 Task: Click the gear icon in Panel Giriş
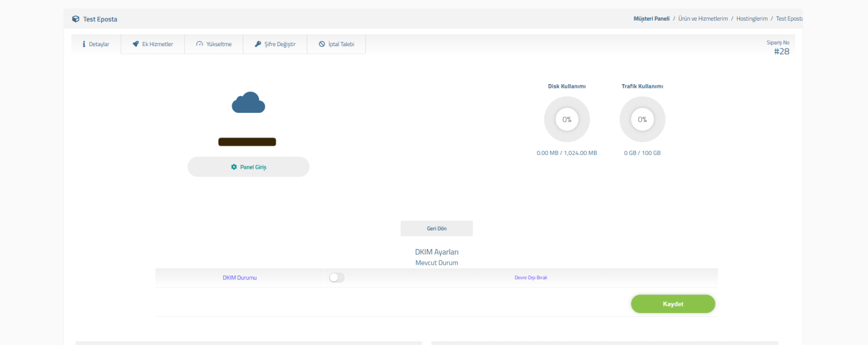[234, 167]
